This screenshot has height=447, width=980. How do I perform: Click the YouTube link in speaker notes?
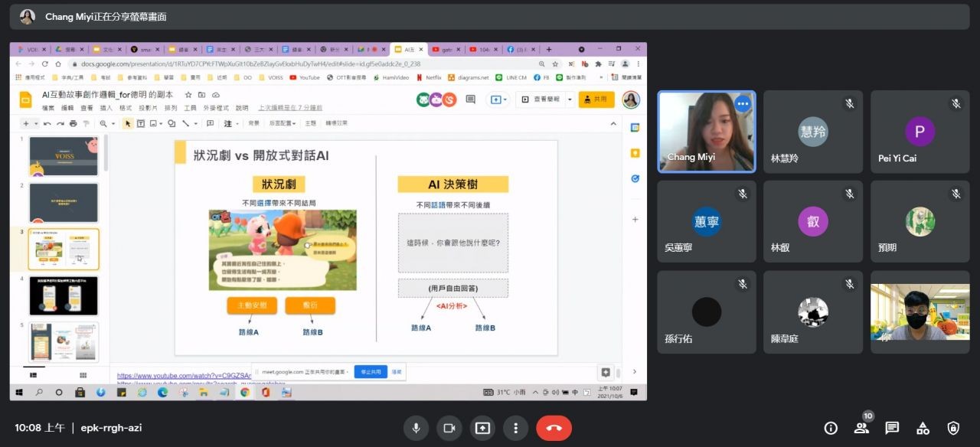(184, 376)
